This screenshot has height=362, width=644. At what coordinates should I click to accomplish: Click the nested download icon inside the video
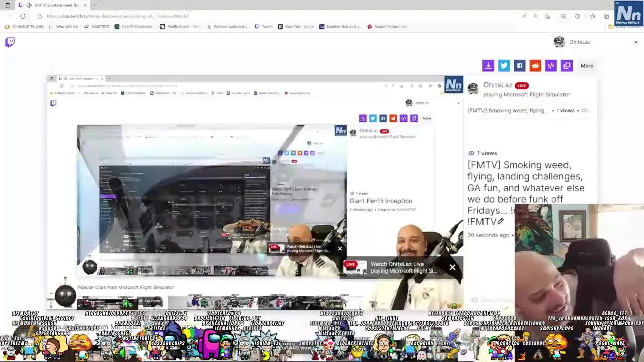363,118
